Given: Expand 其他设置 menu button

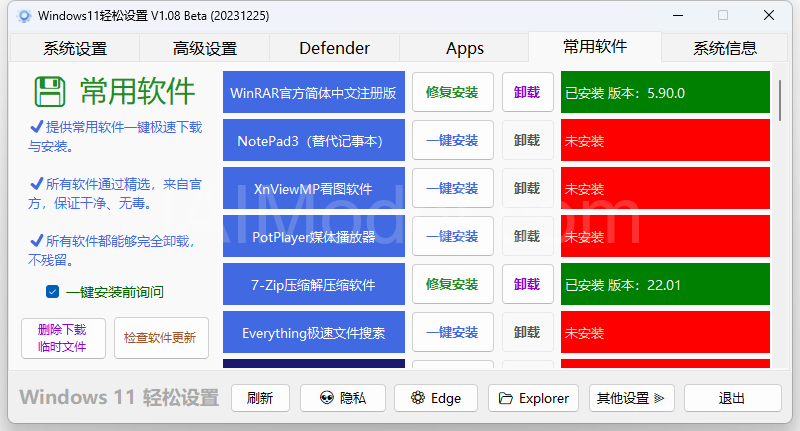Looking at the screenshot, I should click(632, 398).
